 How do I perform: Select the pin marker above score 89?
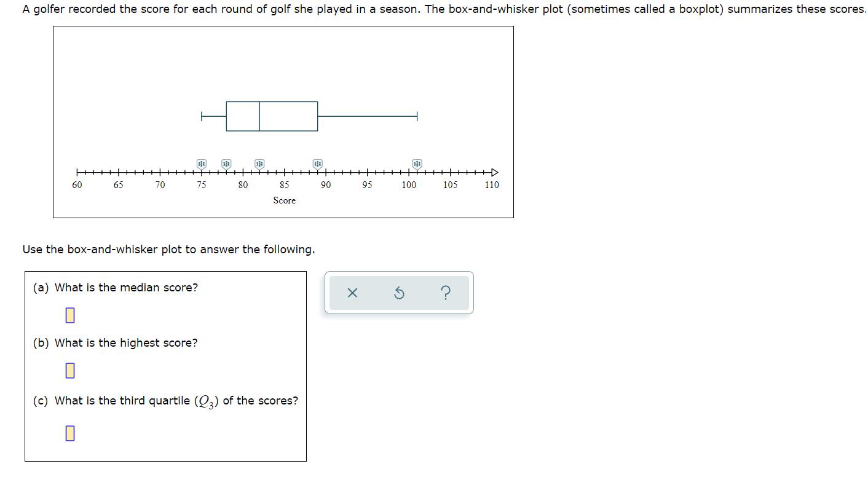[x=317, y=164]
